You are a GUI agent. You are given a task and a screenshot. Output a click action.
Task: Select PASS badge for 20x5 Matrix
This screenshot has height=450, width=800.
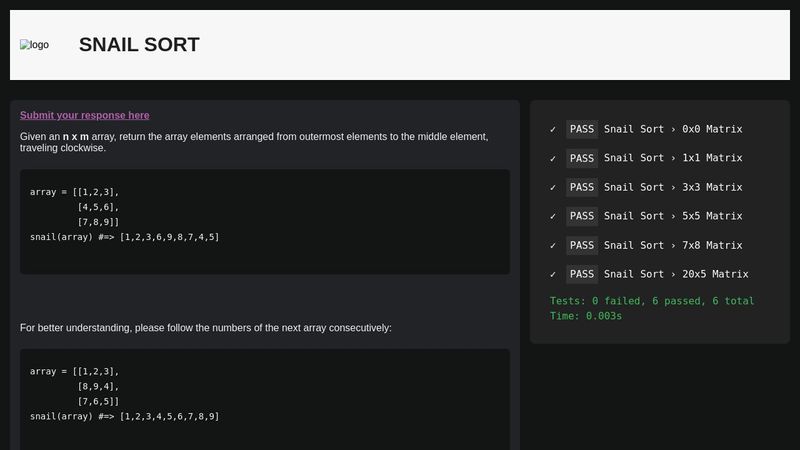point(581,274)
